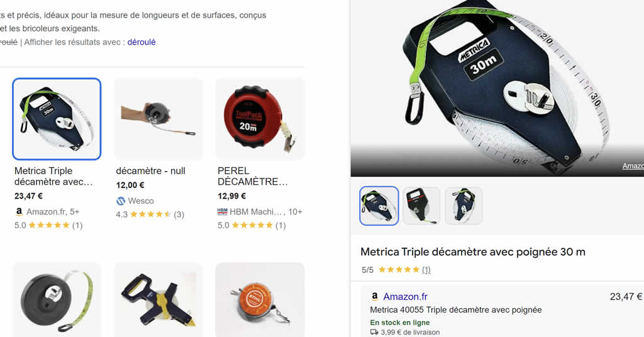Click the delivery truck icon by 3,99 € de livraison

click(x=374, y=332)
